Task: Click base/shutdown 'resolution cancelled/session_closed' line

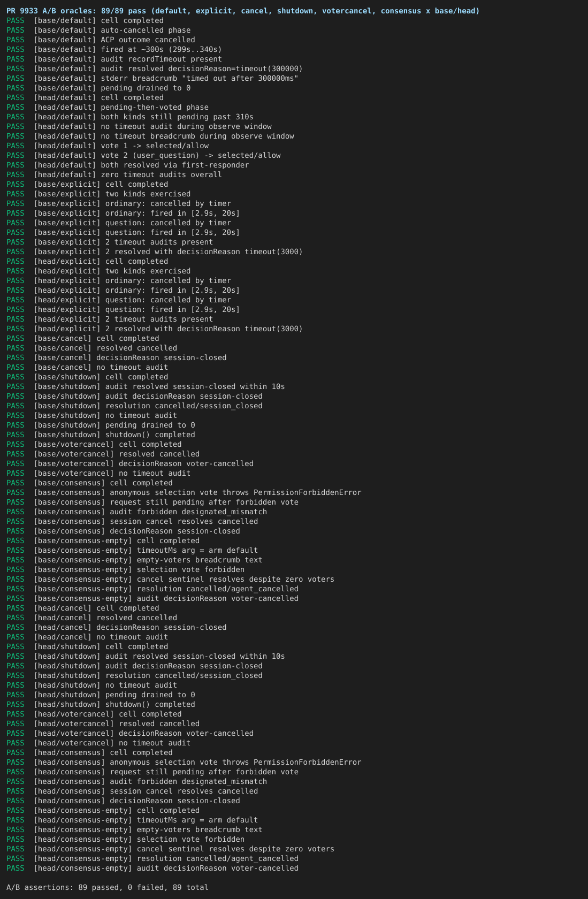Action: (134, 406)
